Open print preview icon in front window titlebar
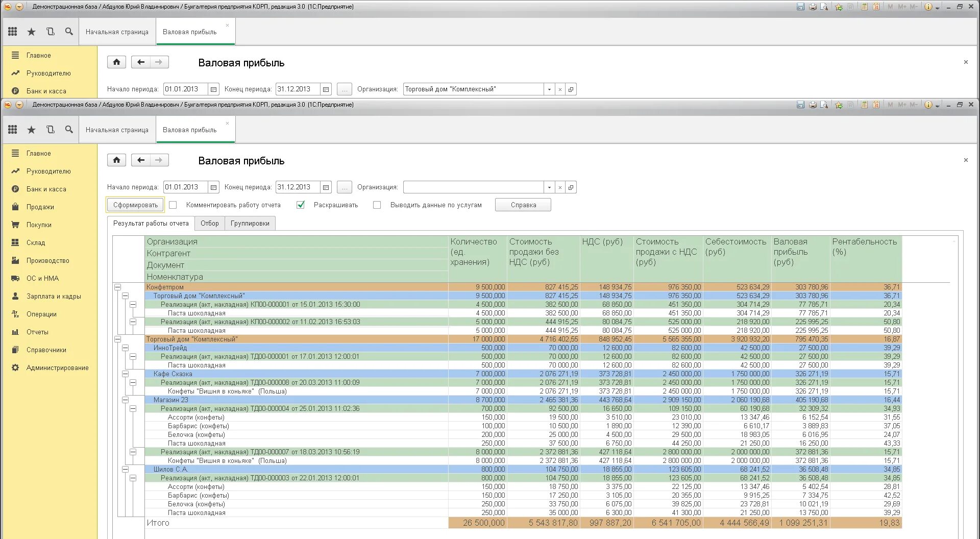This screenshot has width=980, height=539. click(824, 105)
